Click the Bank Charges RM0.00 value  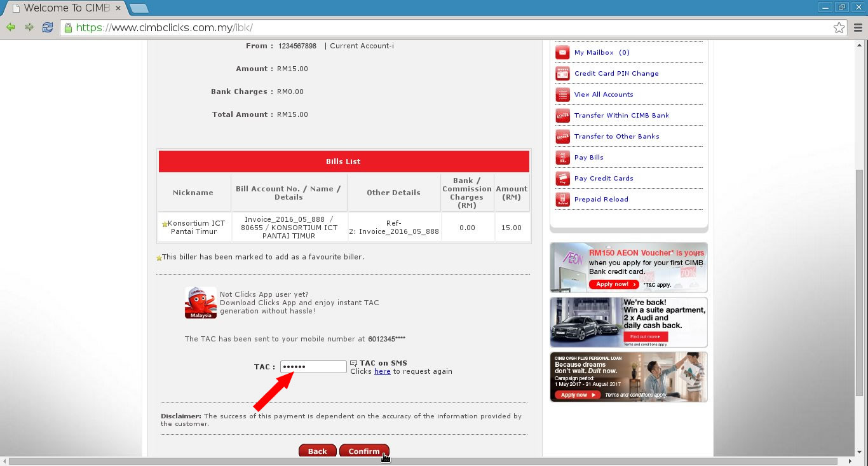(290, 92)
